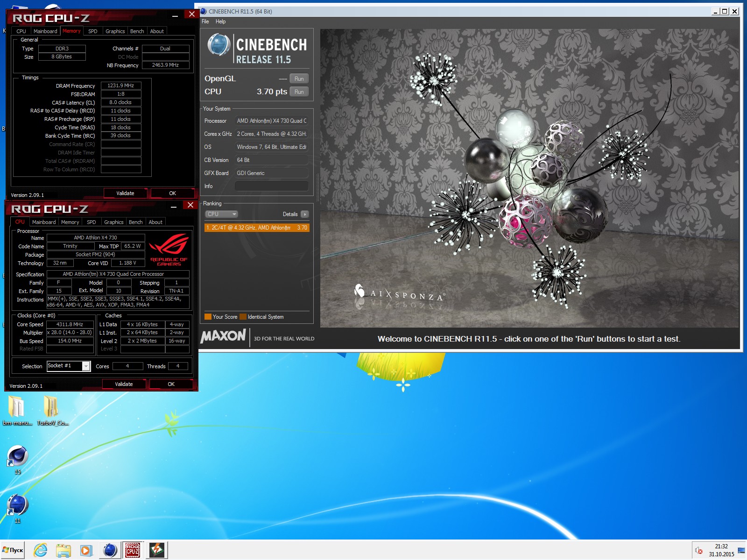Launch Windows Media Player taskbar icon

pyautogui.click(x=86, y=550)
